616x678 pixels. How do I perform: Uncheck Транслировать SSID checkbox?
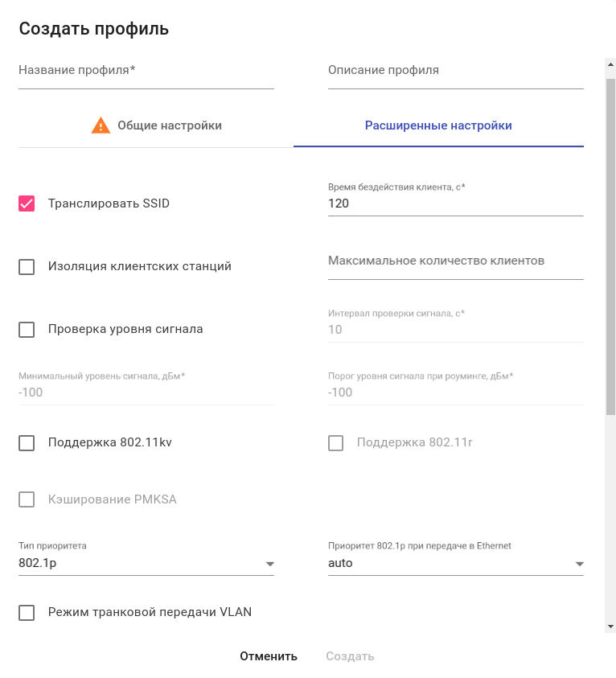click(27, 203)
